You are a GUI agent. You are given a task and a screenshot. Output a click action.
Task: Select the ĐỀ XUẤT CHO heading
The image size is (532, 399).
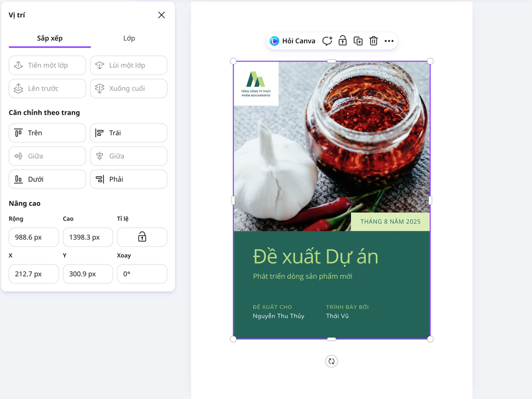[x=272, y=307]
